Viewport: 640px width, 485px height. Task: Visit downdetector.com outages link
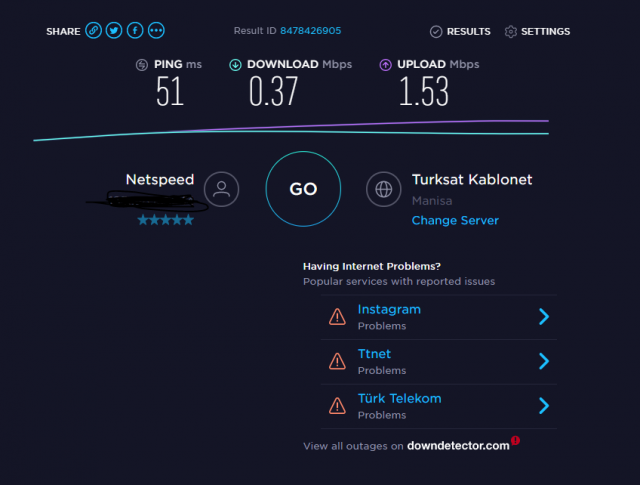coord(458,446)
